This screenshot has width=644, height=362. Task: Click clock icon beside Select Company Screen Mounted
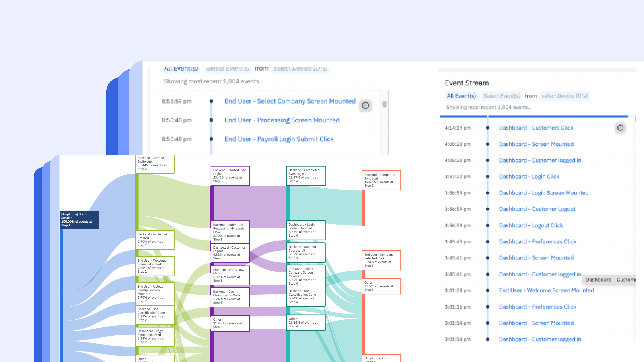(365, 105)
